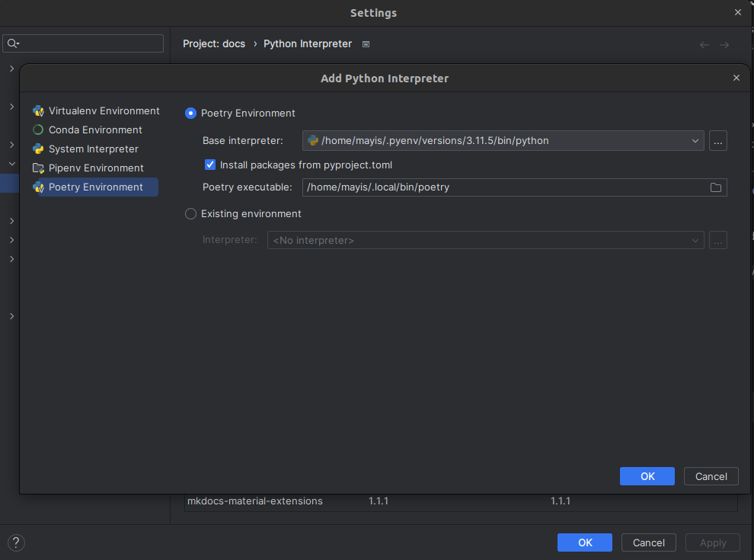This screenshot has height=560, width=754.
Task: Confirm with OK in Add Python Interpreter dialog
Action: click(x=647, y=475)
